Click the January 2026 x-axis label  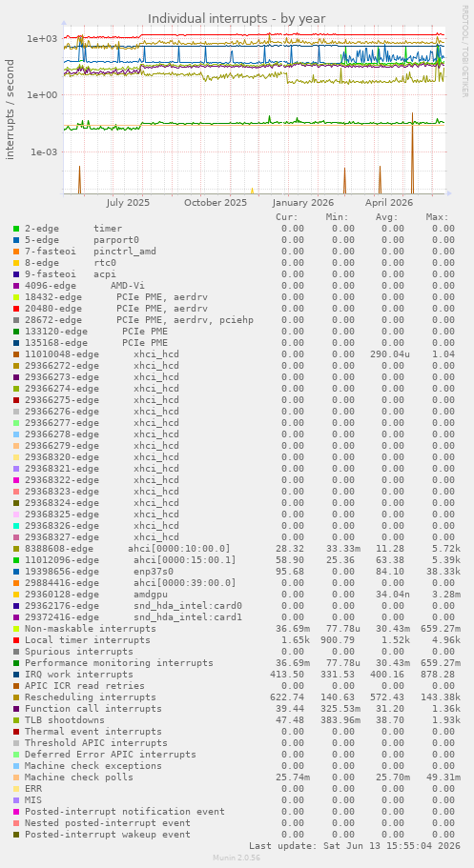(x=303, y=203)
